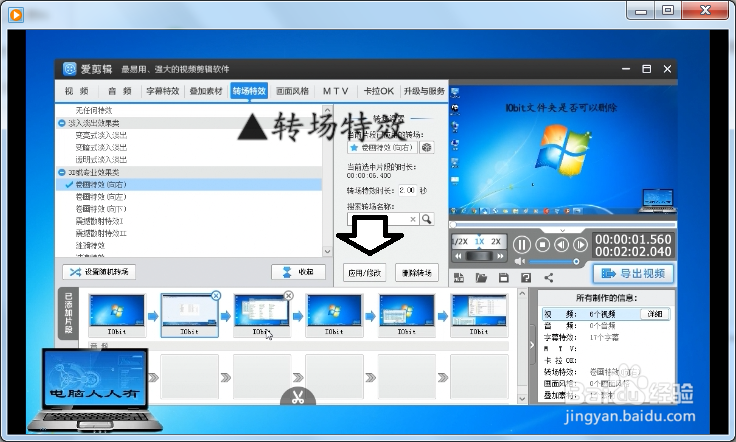Save the project with the floppy icon
736x442 pixels.
(x=504, y=278)
